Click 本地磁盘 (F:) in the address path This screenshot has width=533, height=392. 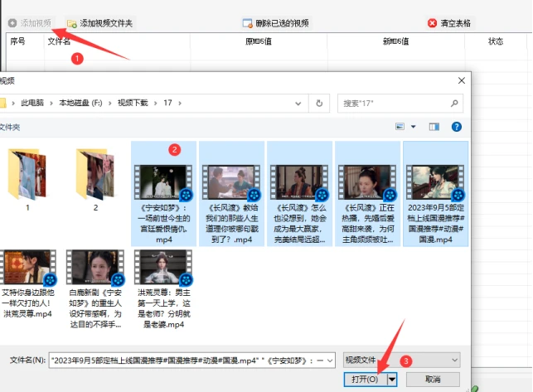click(80, 103)
